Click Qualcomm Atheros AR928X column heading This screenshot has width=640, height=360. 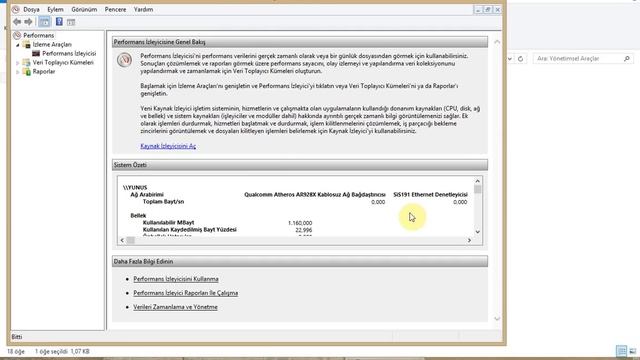coord(315,195)
